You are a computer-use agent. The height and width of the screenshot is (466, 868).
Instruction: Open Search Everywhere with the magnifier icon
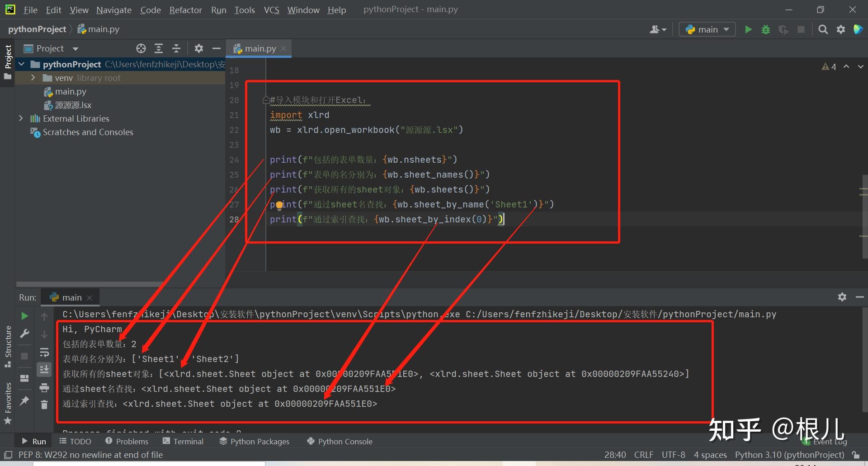pyautogui.click(x=823, y=29)
